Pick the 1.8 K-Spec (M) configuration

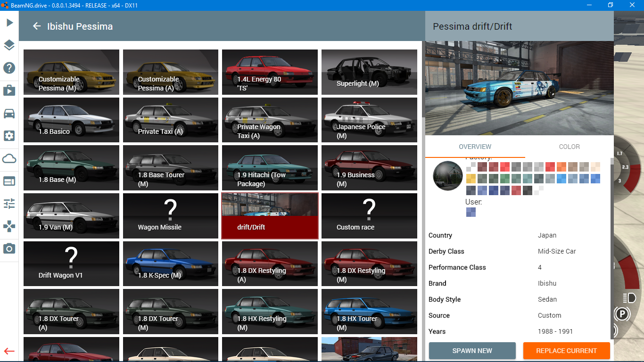coord(171,264)
